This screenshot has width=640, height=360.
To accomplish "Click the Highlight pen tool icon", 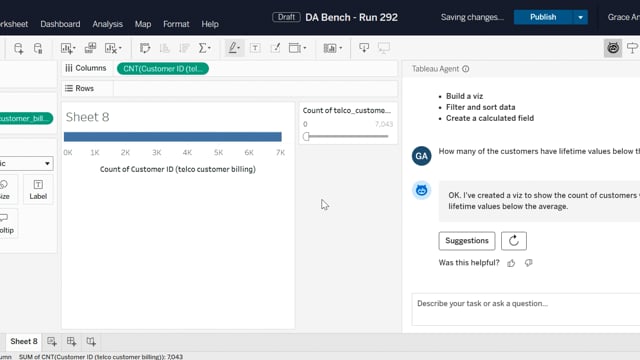I will (232, 48).
